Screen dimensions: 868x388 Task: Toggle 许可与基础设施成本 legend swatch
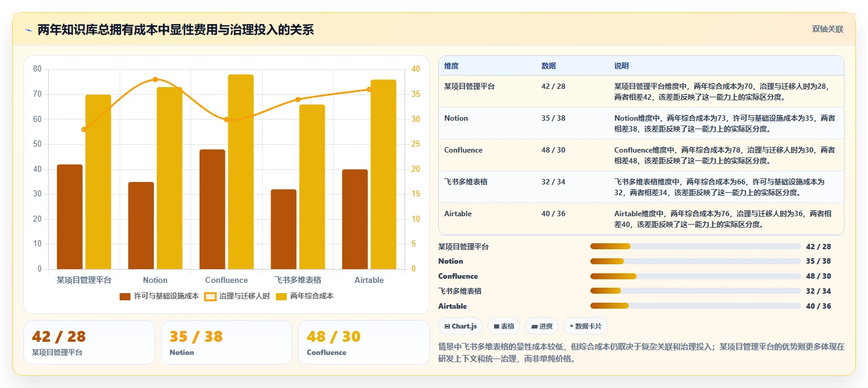pos(125,296)
